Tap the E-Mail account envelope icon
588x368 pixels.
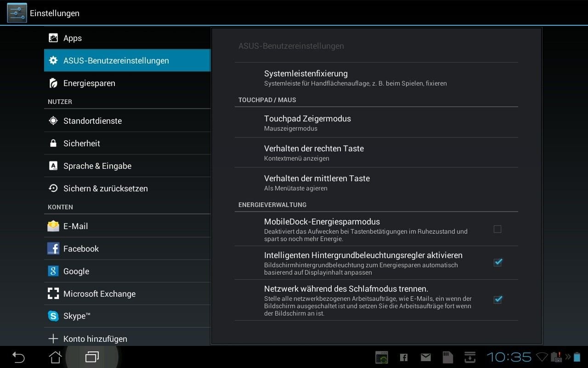[x=53, y=226]
